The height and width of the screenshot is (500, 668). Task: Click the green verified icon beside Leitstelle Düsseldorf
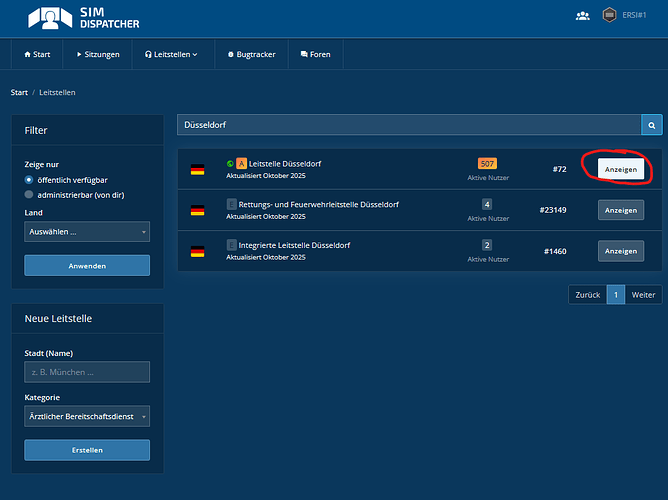pos(230,163)
